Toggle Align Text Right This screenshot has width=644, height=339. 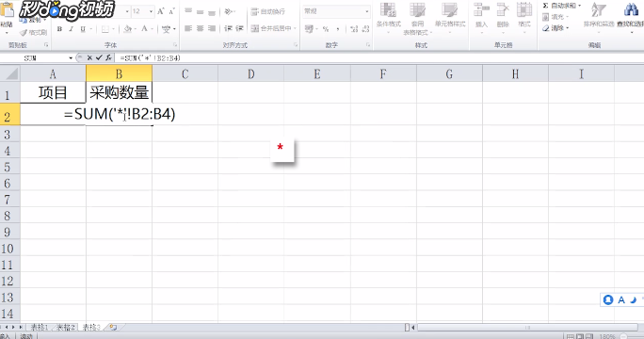click(x=212, y=28)
